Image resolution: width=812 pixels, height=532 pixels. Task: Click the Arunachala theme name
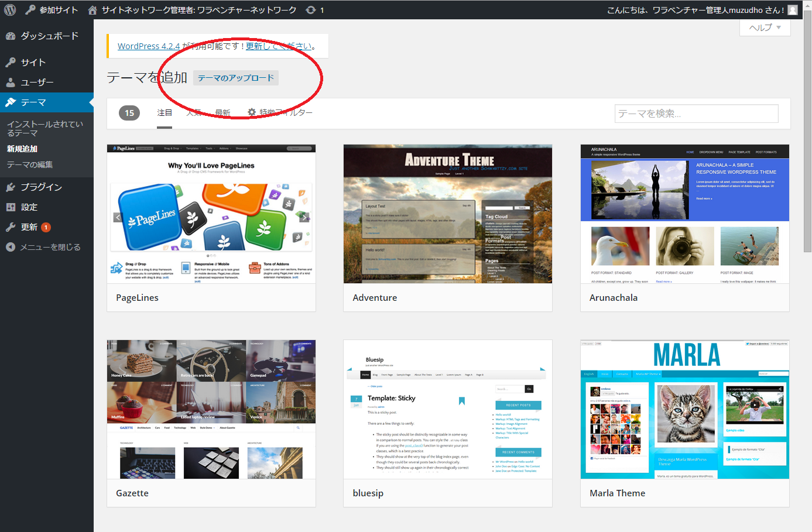click(614, 298)
